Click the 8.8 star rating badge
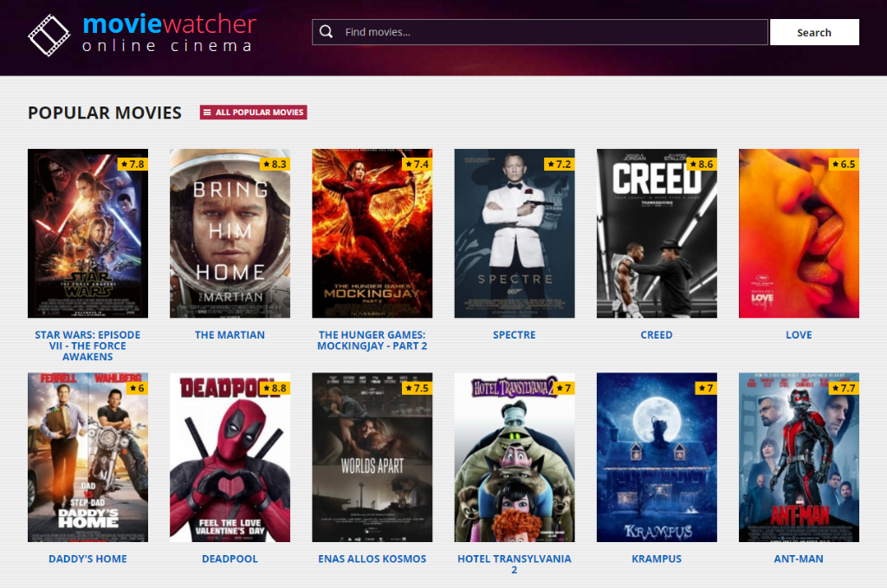Image resolution: width=887 pixels, height=588 pixels. [275, 388]
